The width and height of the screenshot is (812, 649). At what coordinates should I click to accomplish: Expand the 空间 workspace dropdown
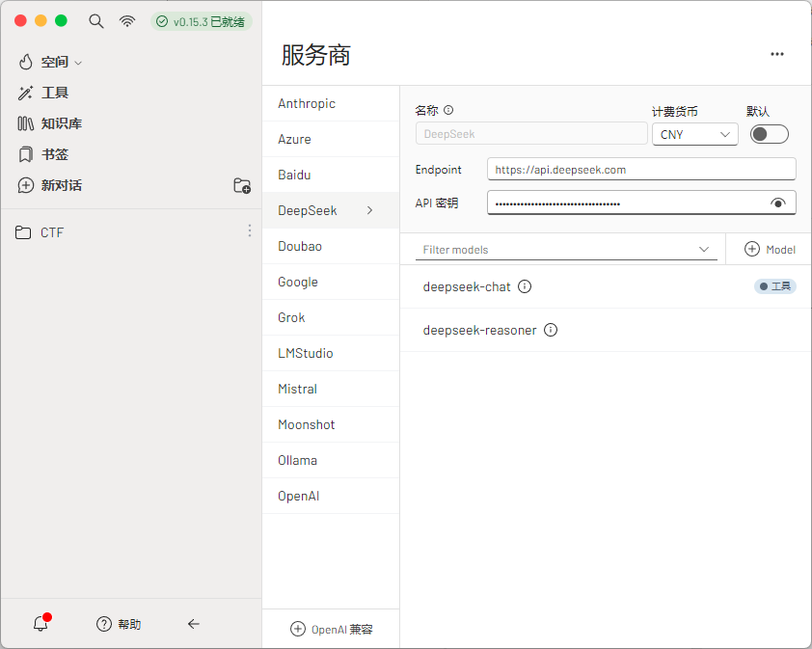pyautogui.click(x=61, y=62)
